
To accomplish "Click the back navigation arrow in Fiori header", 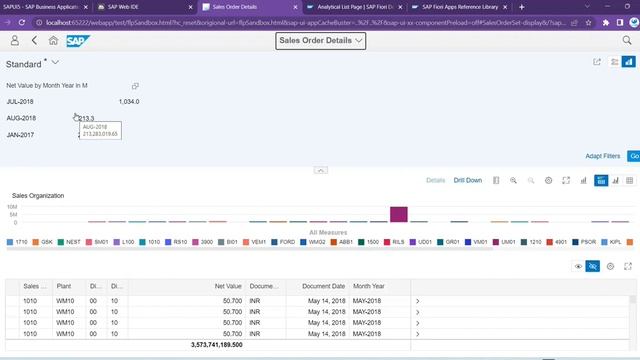I will [x=34, y=40].
